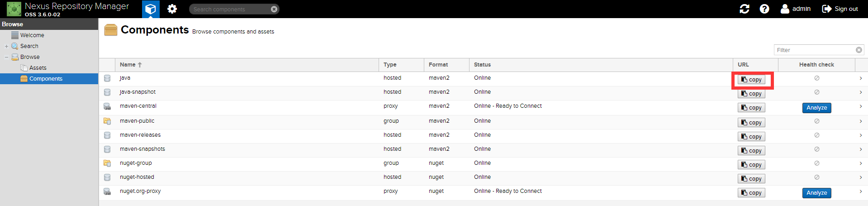Screen dimensions: 868x206
Task: Open the Help question mark icon
Action: 764,9
